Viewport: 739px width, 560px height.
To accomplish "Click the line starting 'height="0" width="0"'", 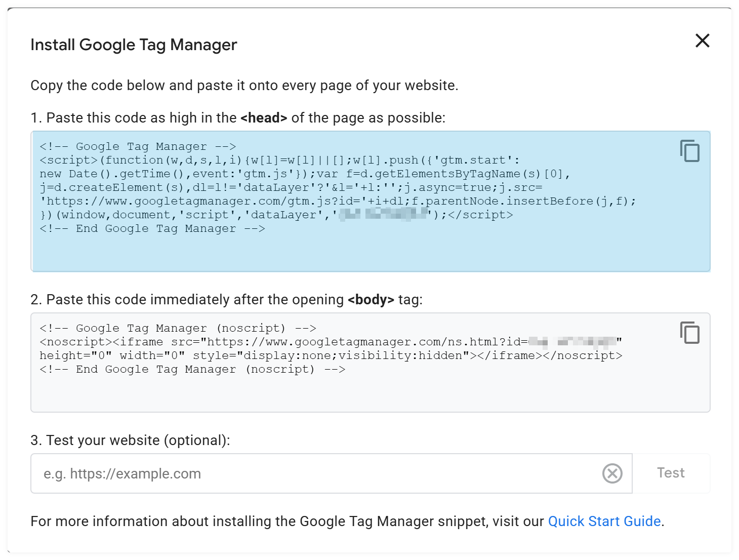I will tap(331, 355).
